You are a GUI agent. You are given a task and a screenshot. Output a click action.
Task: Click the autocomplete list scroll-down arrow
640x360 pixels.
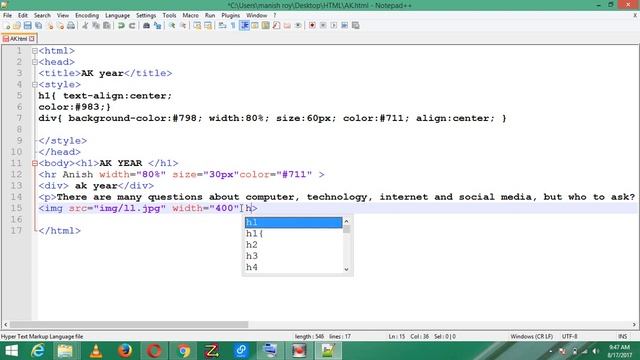pos(347,269)
